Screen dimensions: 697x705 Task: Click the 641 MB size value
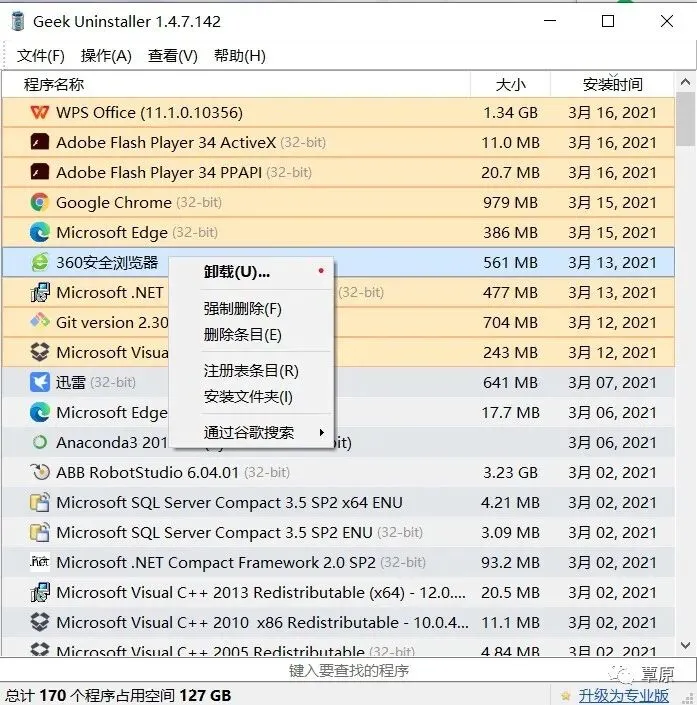510,382
